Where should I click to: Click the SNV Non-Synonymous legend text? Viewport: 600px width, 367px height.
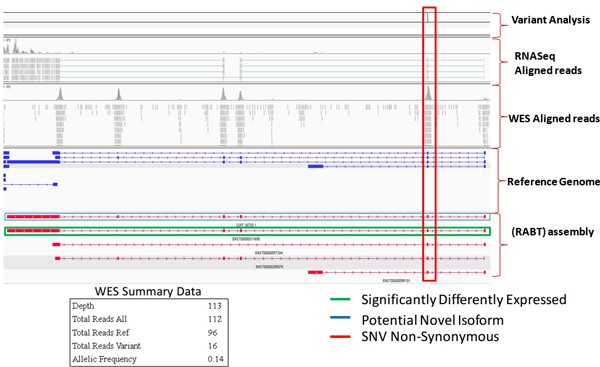point(430,337)
